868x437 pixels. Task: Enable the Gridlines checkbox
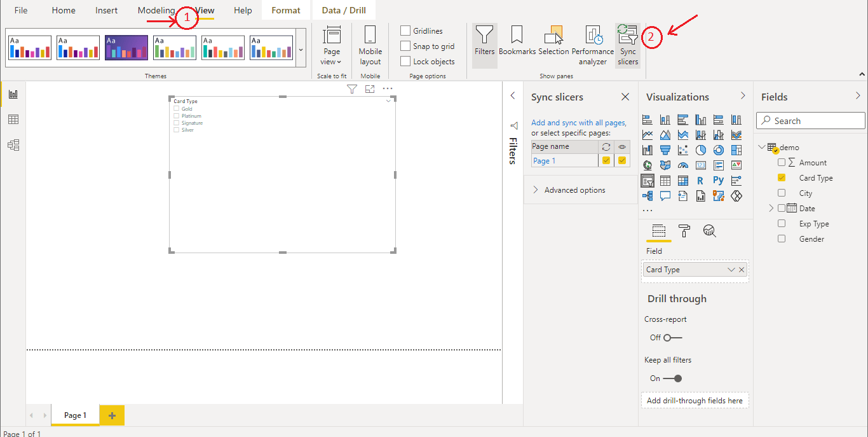(405, 30)
